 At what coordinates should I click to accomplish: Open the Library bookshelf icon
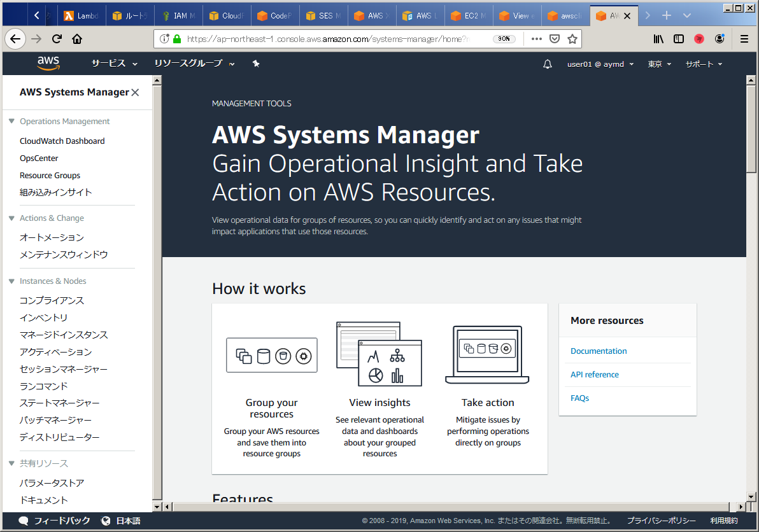tap(658, 39)
